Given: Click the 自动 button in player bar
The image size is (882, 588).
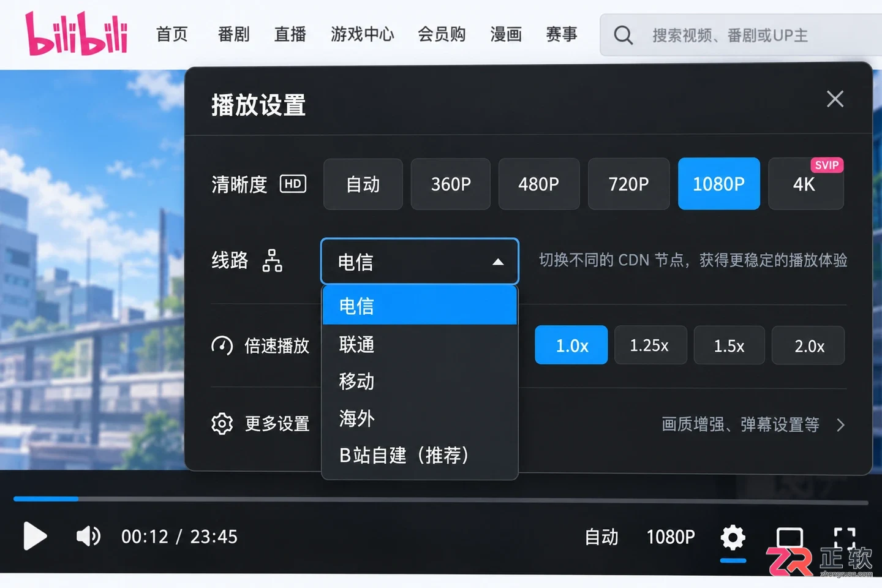Looking at the screenshot, I should pos(601,537).
